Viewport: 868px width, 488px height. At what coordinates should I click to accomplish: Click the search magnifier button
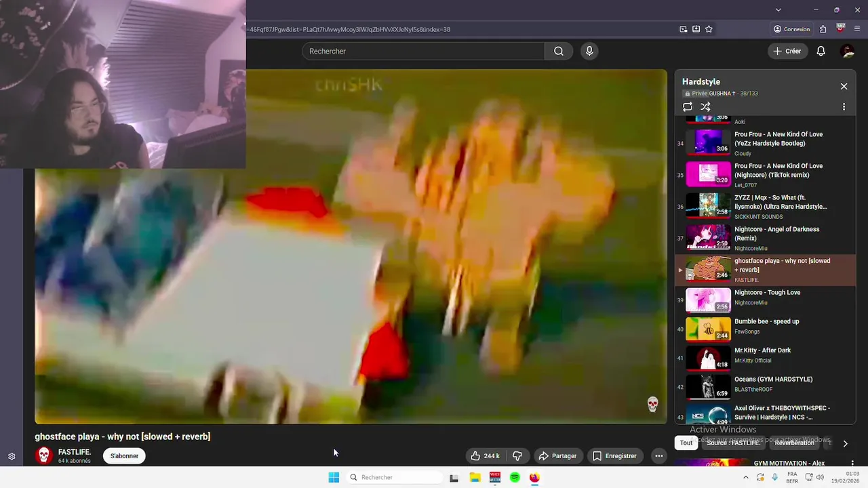click(559, 51)
